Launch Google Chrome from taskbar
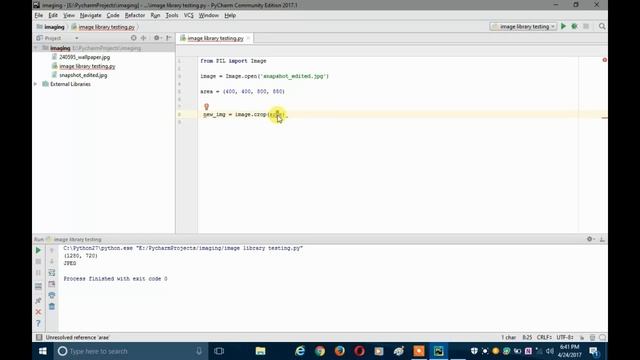Viewport: 640px width, 360px height. (320, 351)
